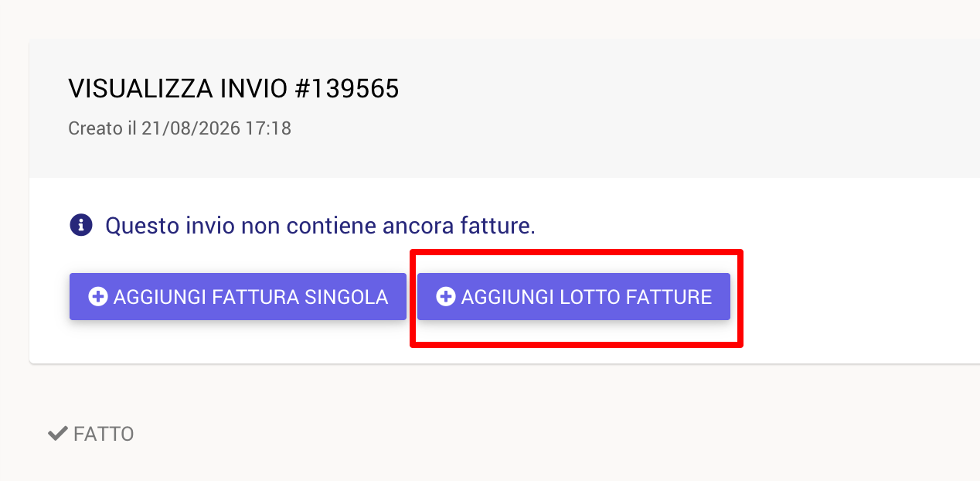Add an invoice batch with Aggiungi Lotto Fatture

pyautogui.click(x=573, y=297)
